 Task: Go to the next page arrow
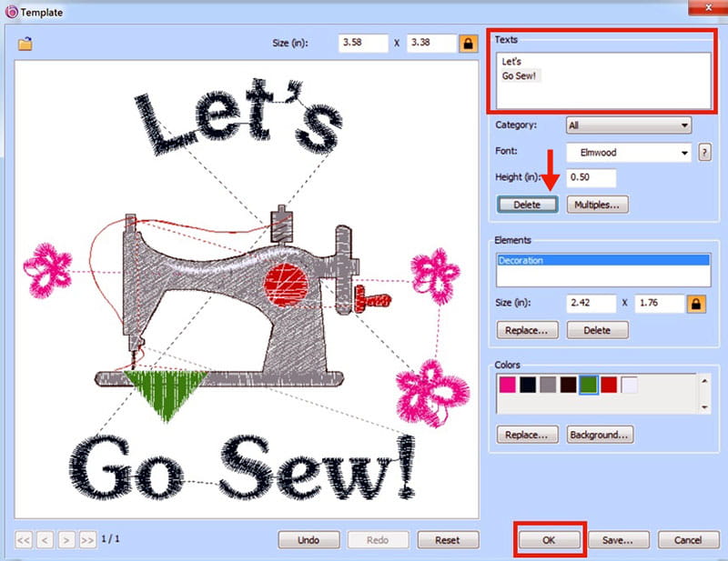tap(66, 539)
